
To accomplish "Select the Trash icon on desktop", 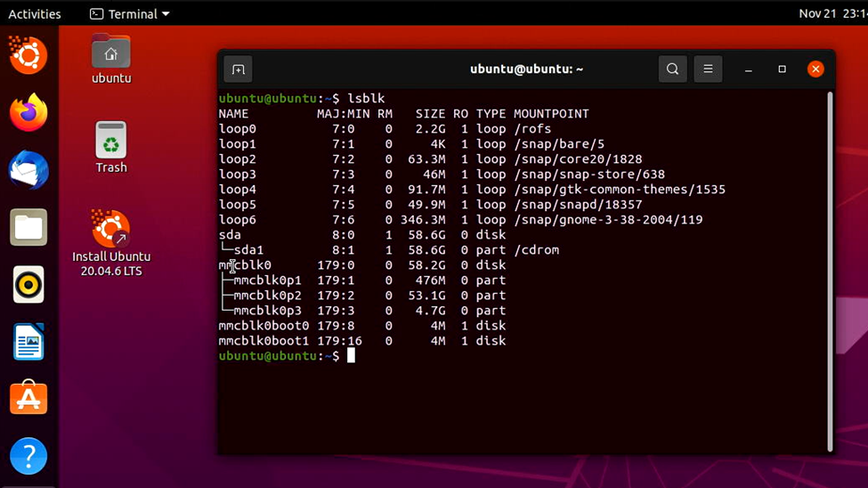I will [111, 147].
